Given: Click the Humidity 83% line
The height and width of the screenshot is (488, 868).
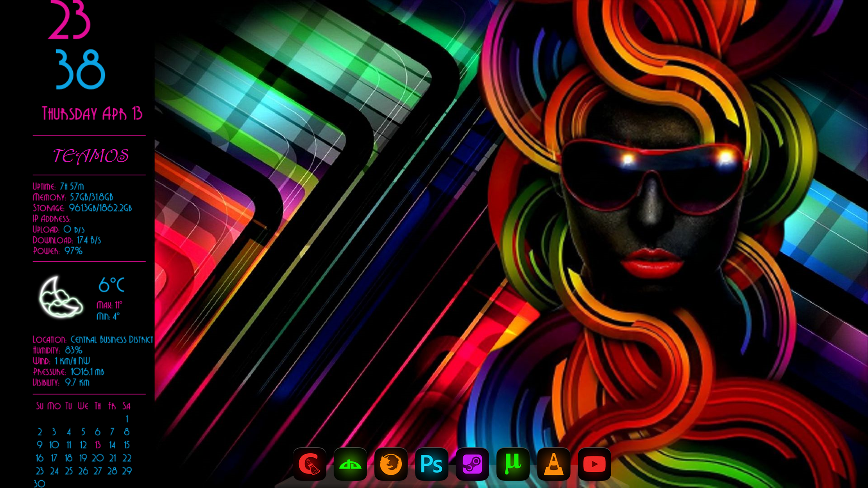Looking at the screenshot, I should [57, 350].
